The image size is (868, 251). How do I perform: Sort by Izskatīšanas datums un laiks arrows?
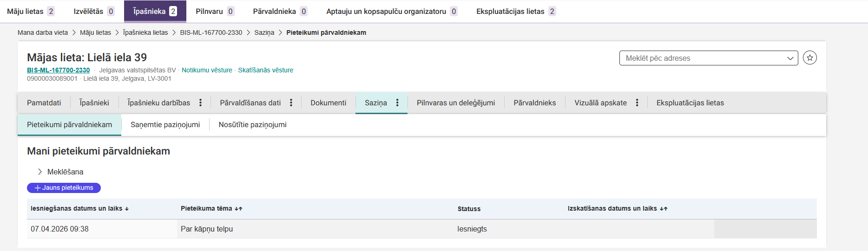click(x=664, y=209)
